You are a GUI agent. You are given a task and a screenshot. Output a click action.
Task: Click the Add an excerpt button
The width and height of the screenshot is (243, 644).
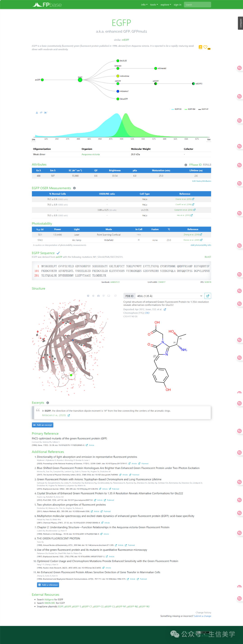[43, 425]
